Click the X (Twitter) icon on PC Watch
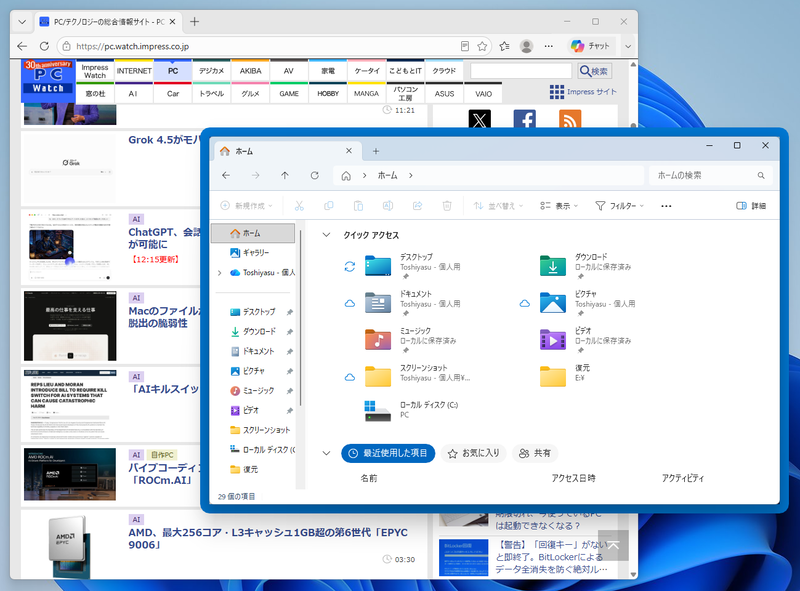800x591 pixels. [480, 120]
